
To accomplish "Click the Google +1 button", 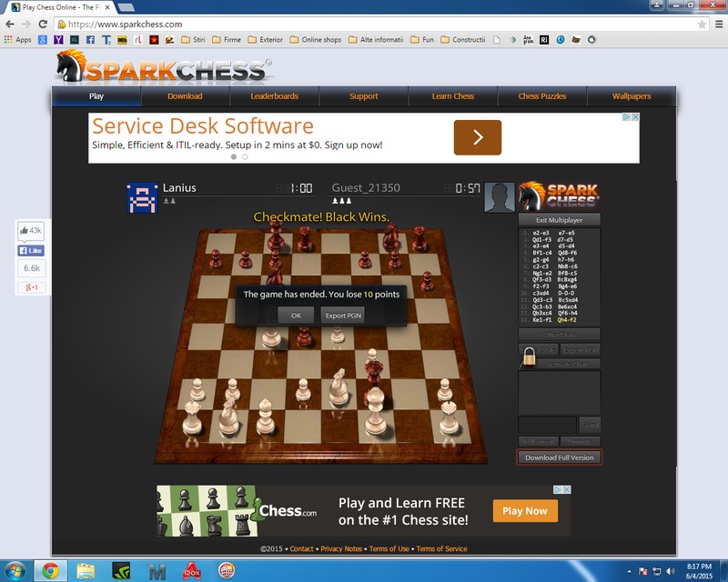I will (x=31, y=287).
